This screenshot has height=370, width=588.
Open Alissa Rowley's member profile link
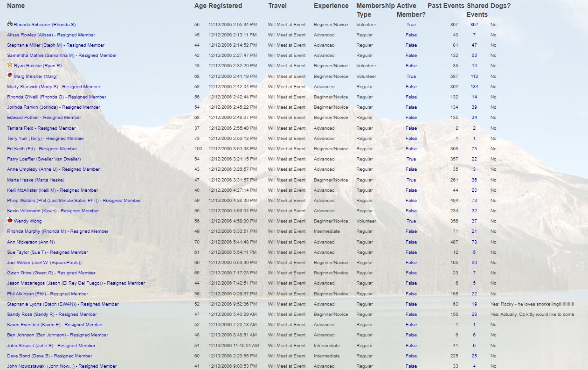click(x=51, y=35)
